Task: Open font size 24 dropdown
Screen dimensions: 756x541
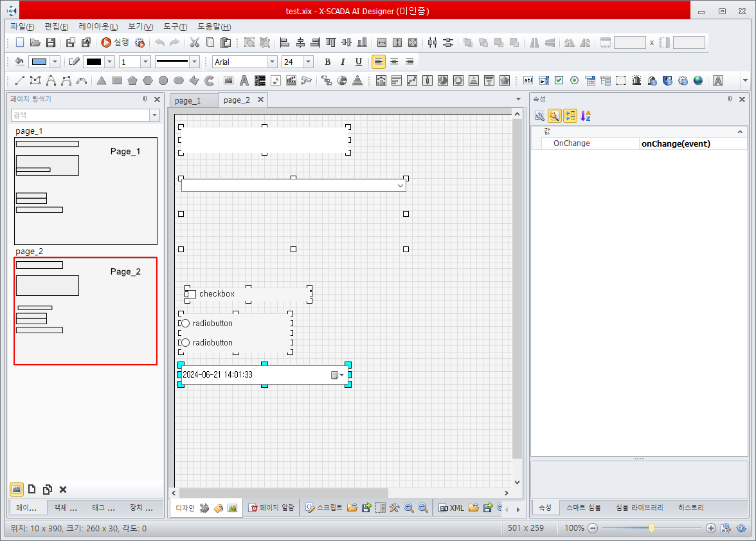Action: [309, 62]
